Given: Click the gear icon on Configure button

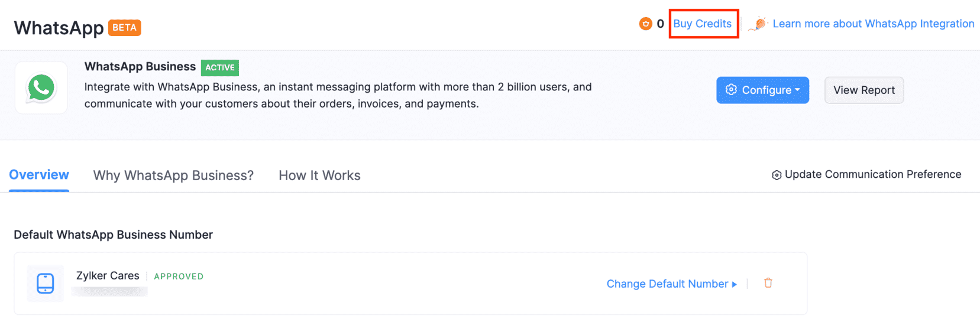Looking at the screenshot, I should click(731, 90).
